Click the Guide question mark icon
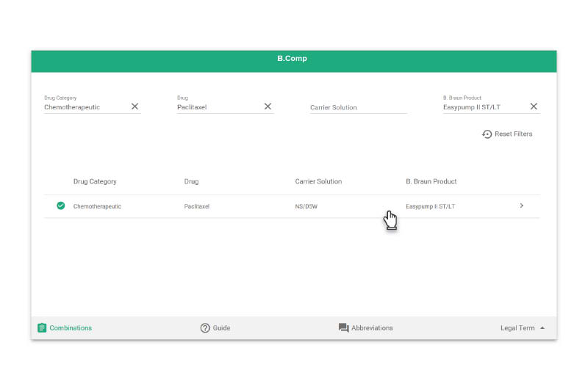 click(x=205, y=328)
